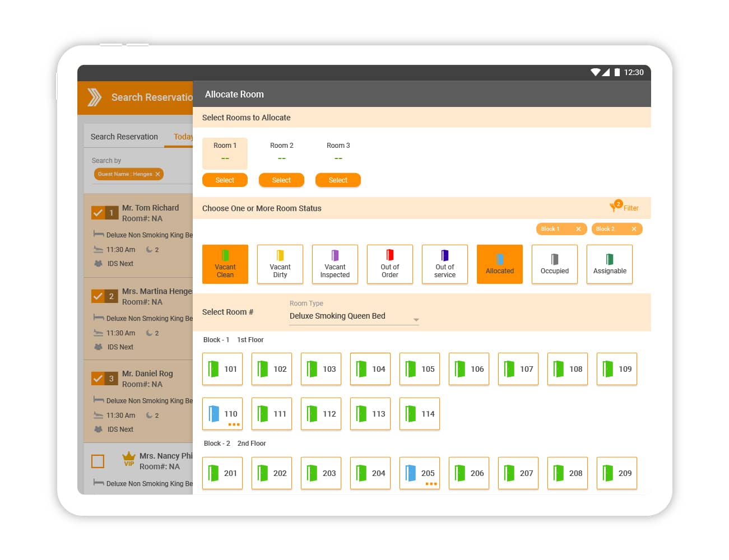
Task: Toggle the Vacant Inspected status filter
Action: (335, 264)
